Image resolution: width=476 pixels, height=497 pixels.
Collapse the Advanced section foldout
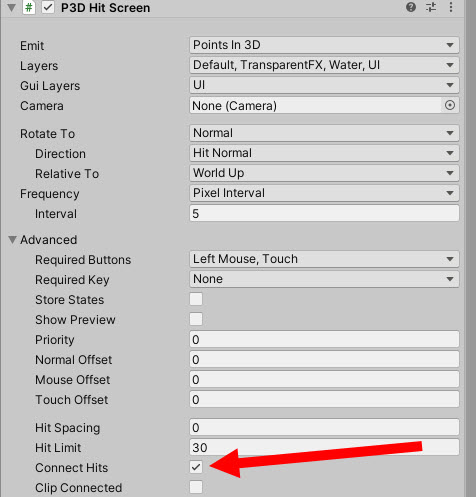click(x=12, y=240)
